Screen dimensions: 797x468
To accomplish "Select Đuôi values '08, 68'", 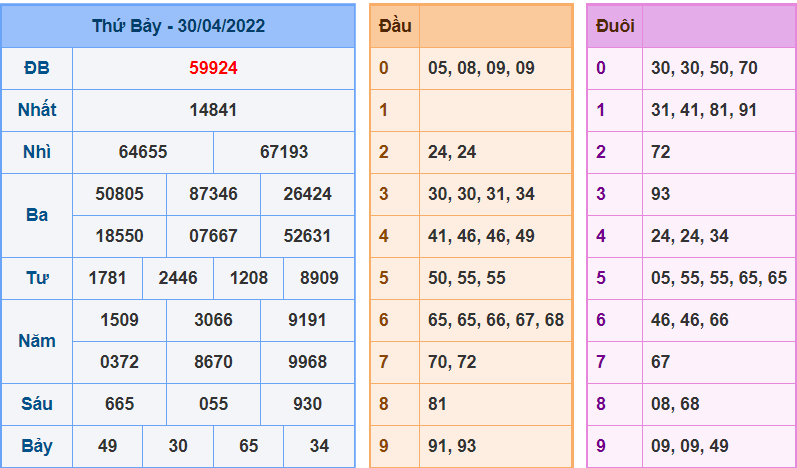I will (675, 404).
